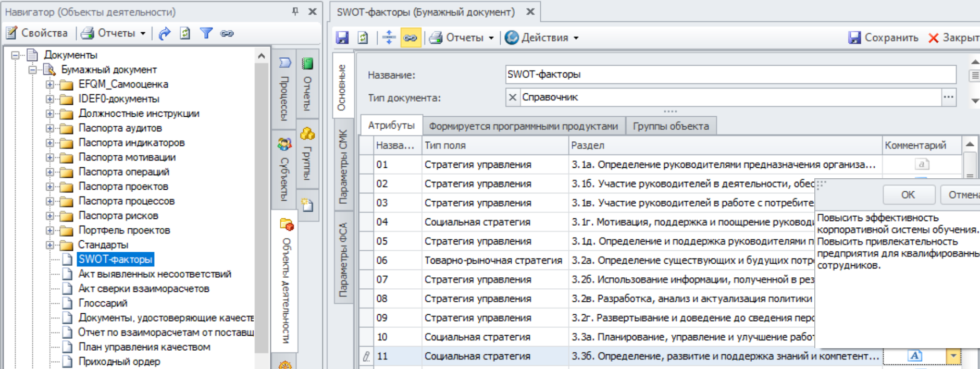Viewport: 980px width, 369px height.
Task: Clear Тип документа value with the X button
Action: (513, 97)
